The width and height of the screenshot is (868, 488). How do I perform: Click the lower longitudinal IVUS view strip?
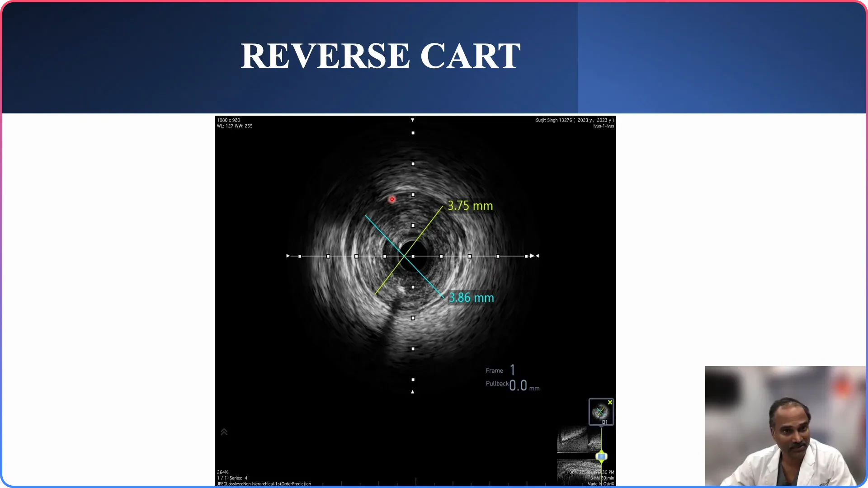click(580, 472)
